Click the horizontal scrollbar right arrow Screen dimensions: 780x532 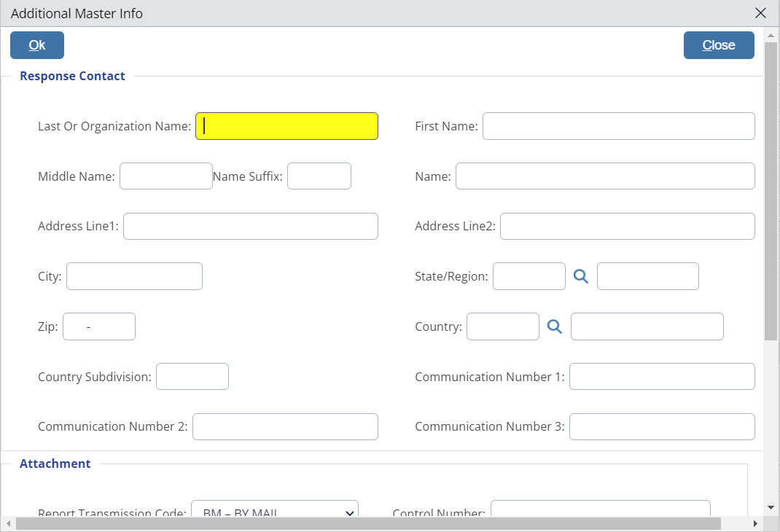point(754,524)
